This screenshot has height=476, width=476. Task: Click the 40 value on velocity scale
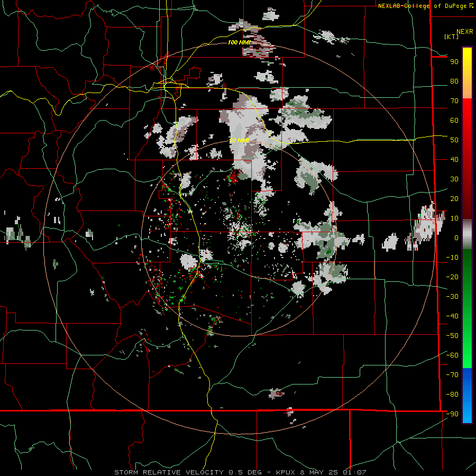(x=454, y=160)
